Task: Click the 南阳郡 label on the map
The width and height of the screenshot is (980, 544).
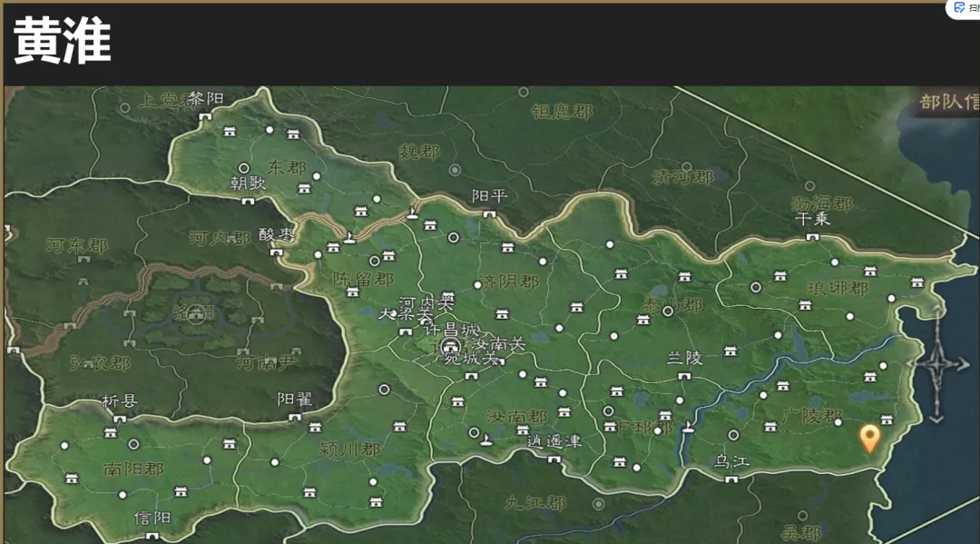Action: pos(133,469)
